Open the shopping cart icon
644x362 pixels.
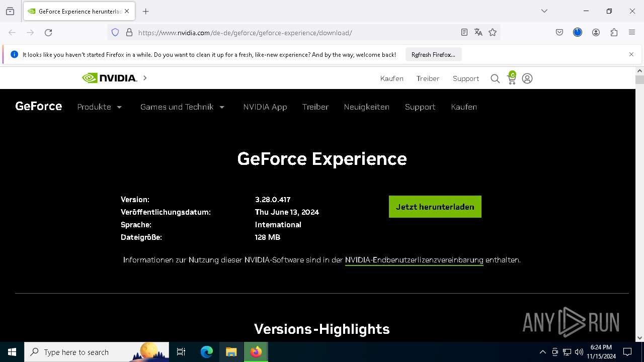[x=512, y=78]
